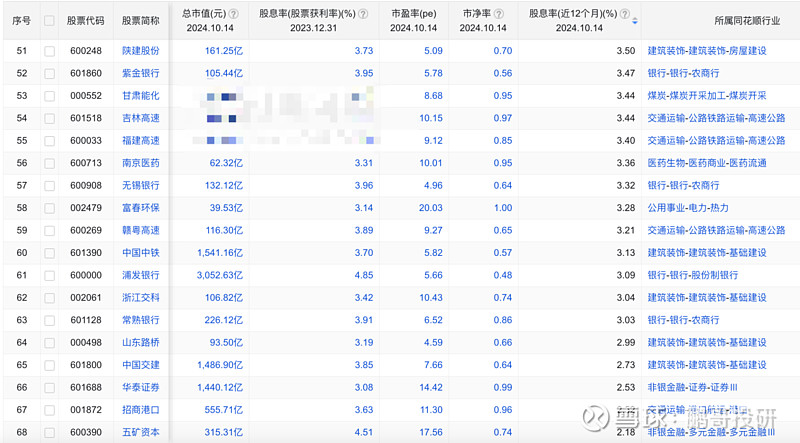Screen dimensions: 800x443
Task: Click stock code 002479
Action: (x=86, y=208)
